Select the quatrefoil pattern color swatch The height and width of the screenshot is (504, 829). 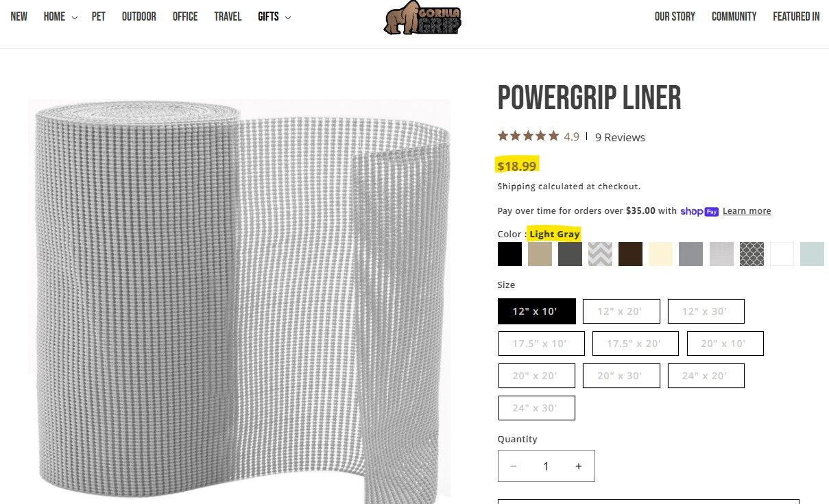coord(752,254)
